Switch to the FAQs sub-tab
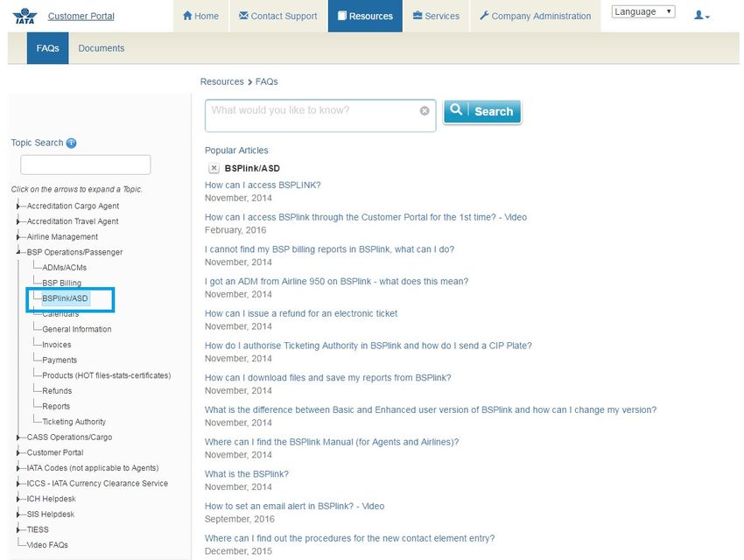This screenshot has height=560, width=744. [47, 48]
